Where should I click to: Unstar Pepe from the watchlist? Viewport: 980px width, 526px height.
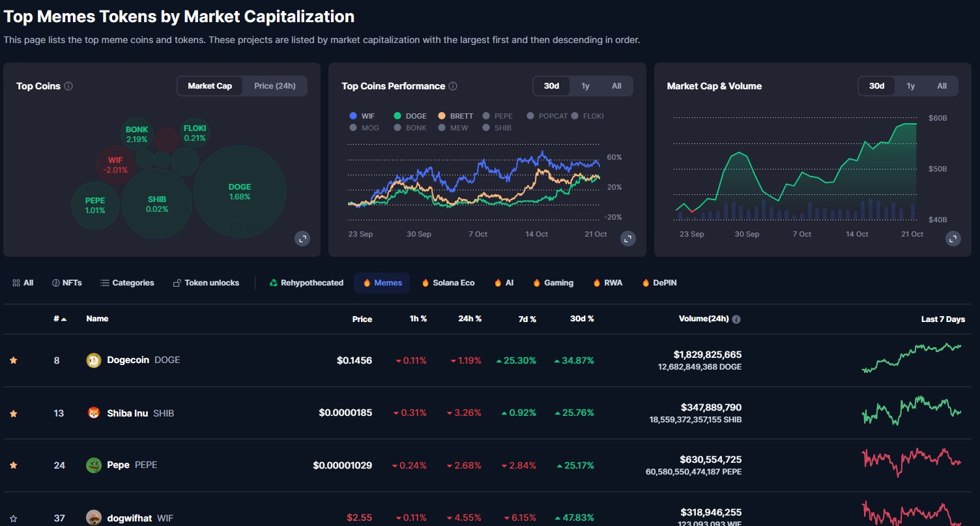point(13,465)
